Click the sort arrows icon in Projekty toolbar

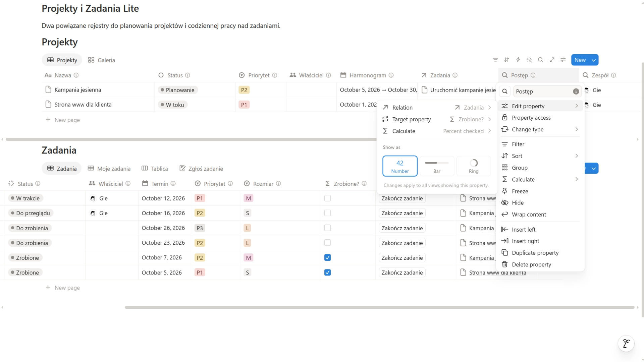[x=506, y=60]
